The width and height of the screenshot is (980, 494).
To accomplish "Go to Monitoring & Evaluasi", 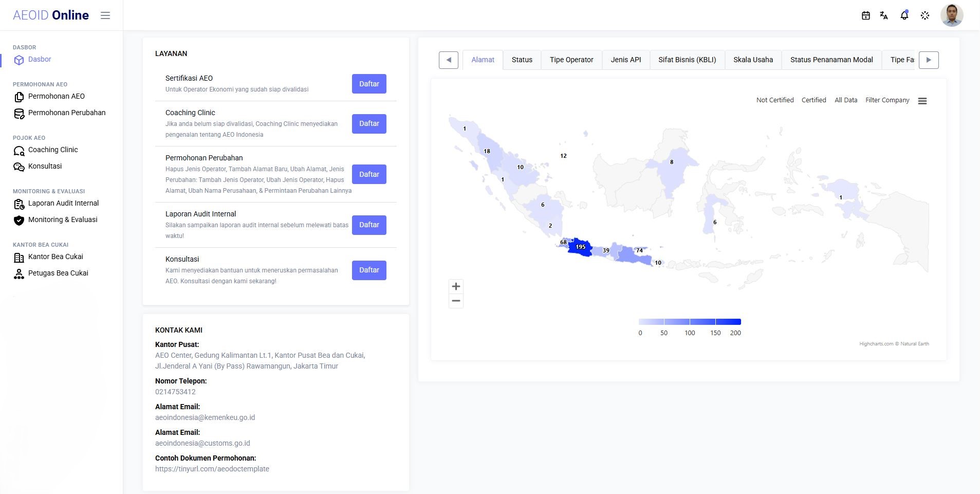I will (63, 219).
